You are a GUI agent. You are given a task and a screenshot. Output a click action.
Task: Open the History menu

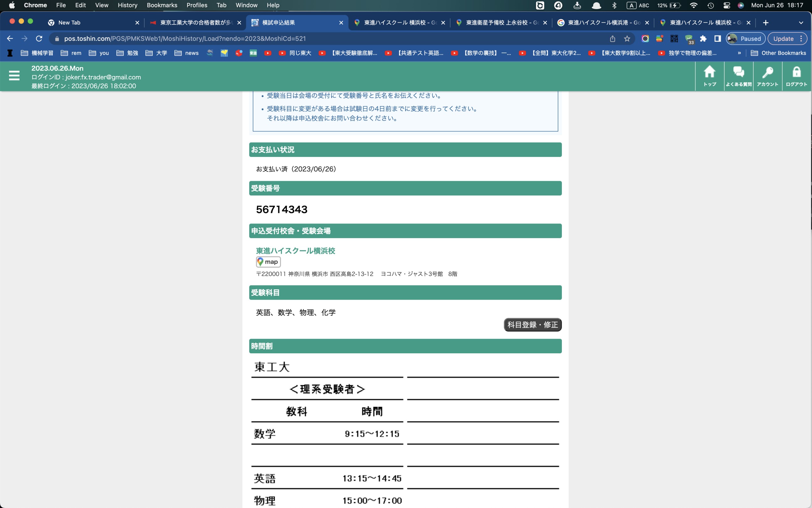point(127,5)
